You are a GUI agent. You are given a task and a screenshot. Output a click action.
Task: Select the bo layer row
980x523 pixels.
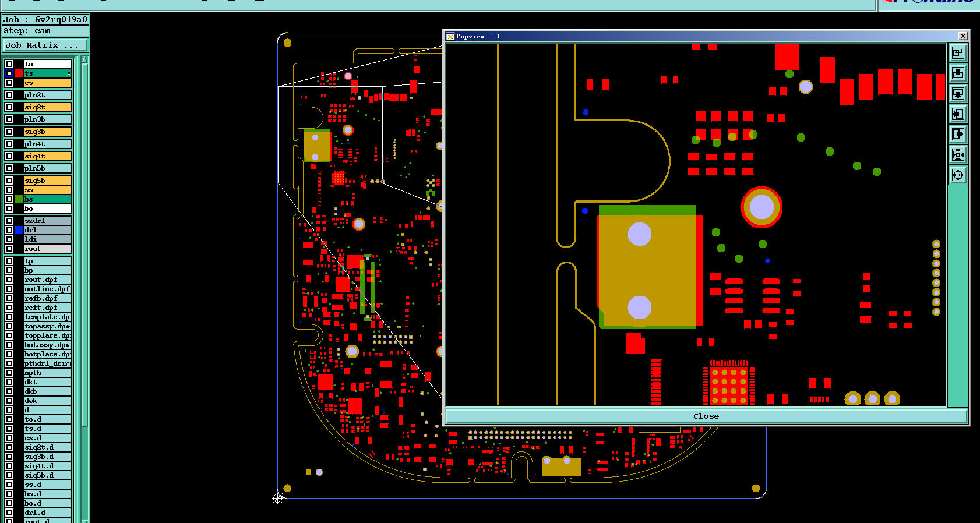pyautogui.click(x=47, y=209)
